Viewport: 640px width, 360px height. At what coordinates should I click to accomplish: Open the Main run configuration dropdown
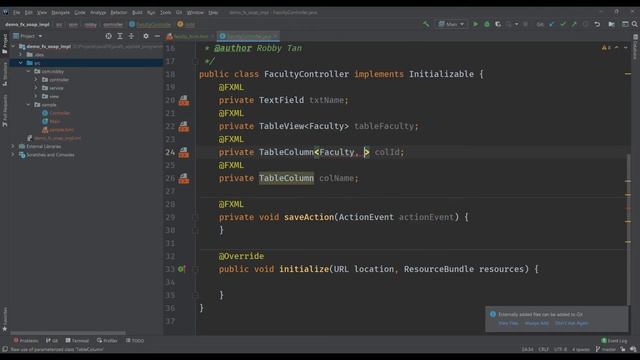[451, 24]
